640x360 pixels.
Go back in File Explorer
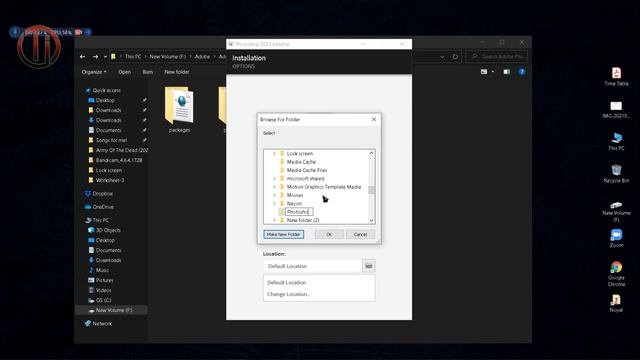pos(82,57)
